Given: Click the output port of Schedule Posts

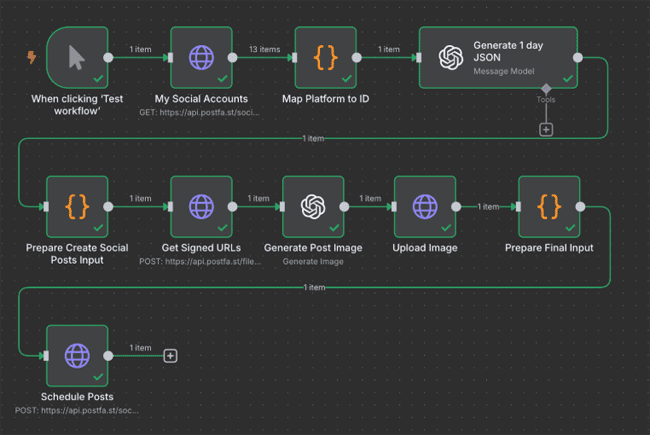Looking at the screenshot, I should [x=108, y=356].
